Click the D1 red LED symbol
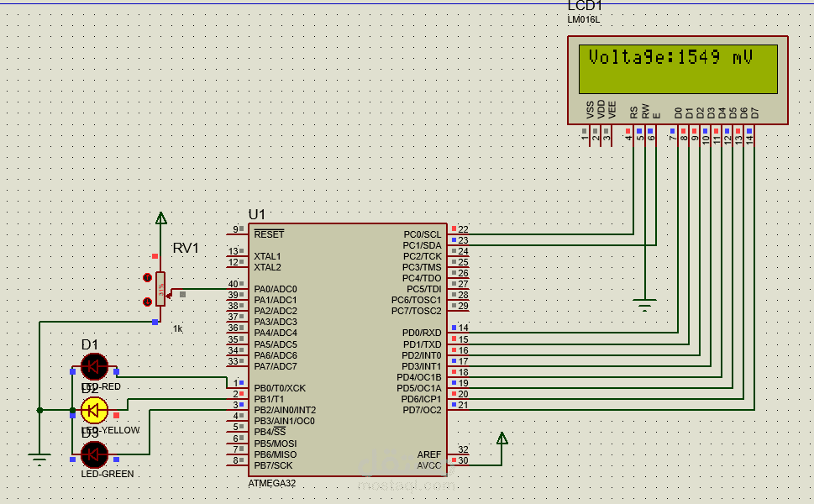This screenshot has width=814, height=504. click(94, 366)
